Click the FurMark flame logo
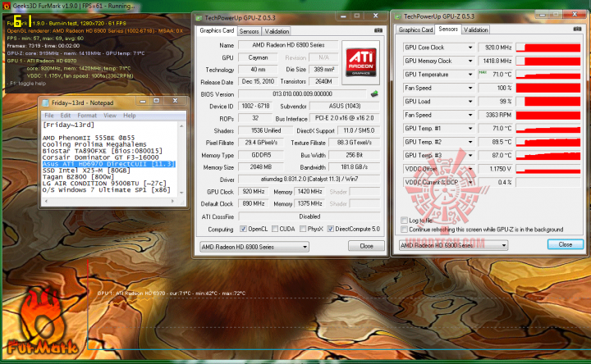 tap(42, 322)
